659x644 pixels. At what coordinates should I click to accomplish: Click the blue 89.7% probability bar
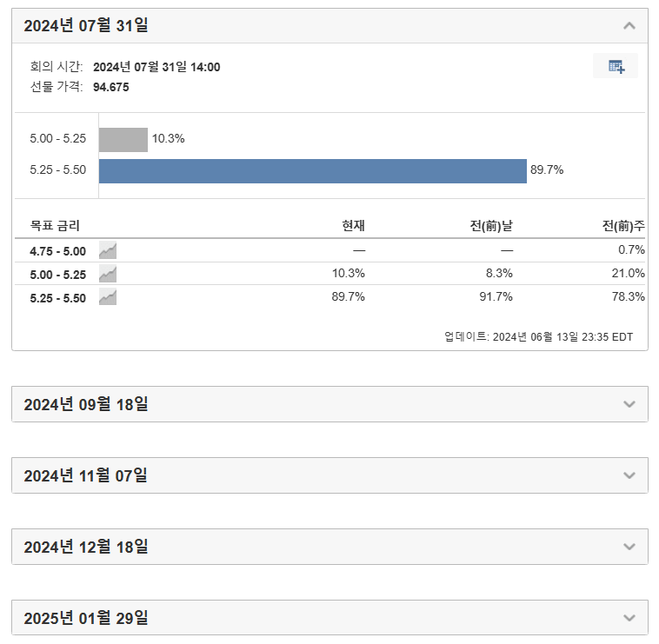click(313, 170)
